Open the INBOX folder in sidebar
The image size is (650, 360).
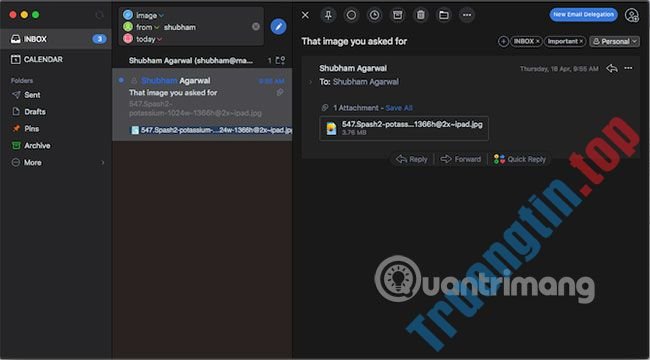56,39
